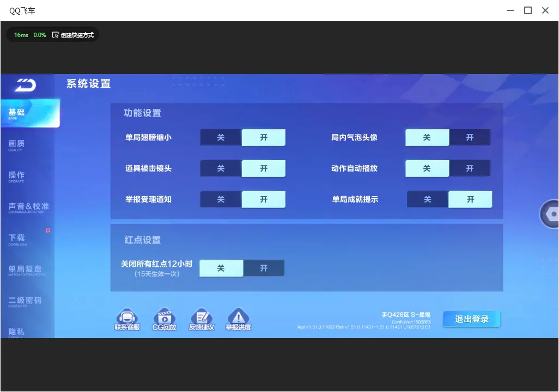Click the game logo at top left
Screen dimensions: 559x392
point(25,85)
